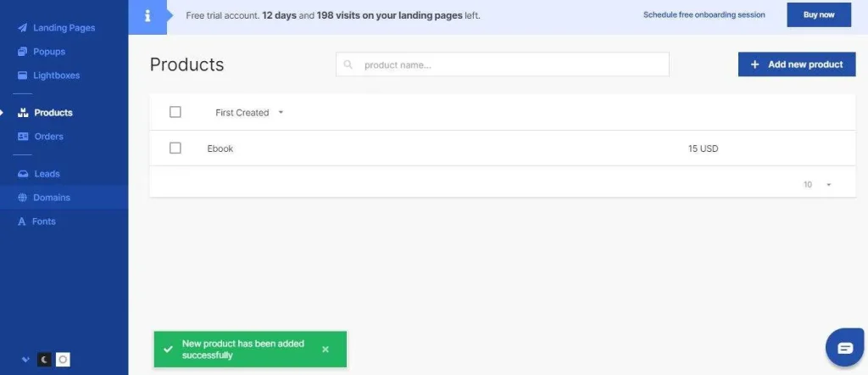868x375 pixels.
Task: Click the Leads inbox icon
Action: (23, 174)
